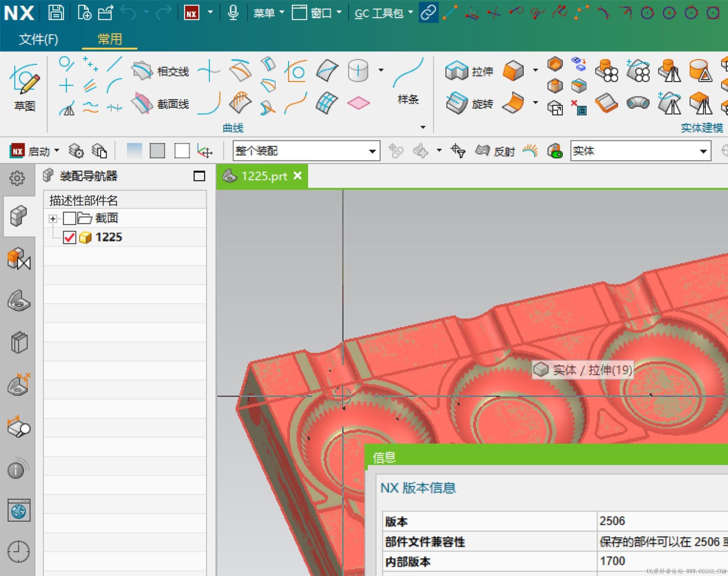Select the Spline (样条) curve tool

[408, 81]
